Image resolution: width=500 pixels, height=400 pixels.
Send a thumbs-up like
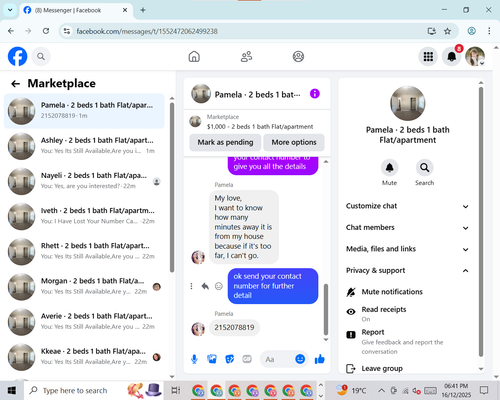tap(320, 359)
